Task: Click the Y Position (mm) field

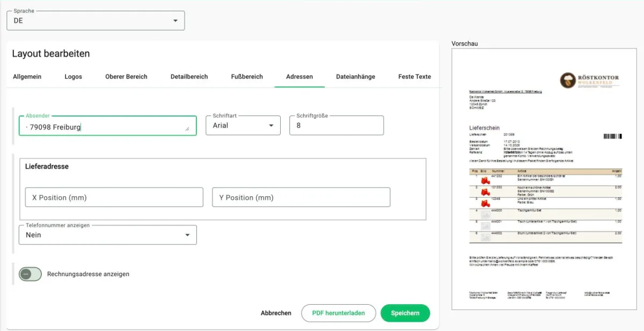Action: point(301,197)
